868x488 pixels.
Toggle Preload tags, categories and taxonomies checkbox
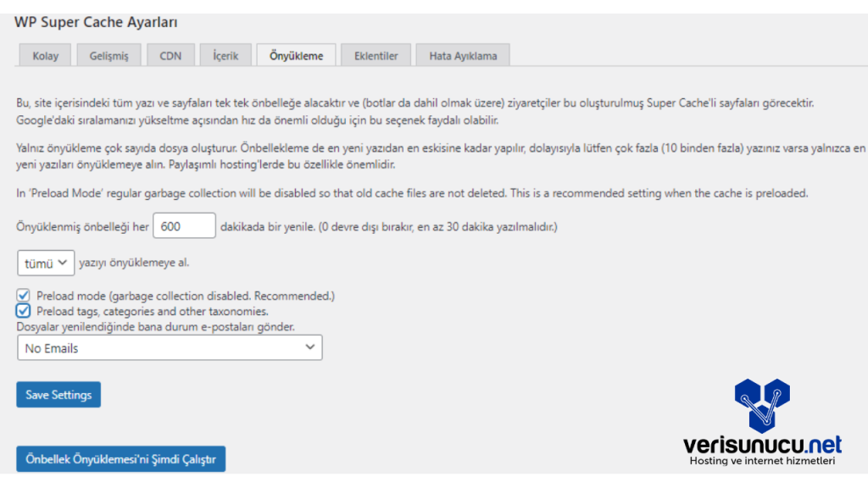pos(24,311)
